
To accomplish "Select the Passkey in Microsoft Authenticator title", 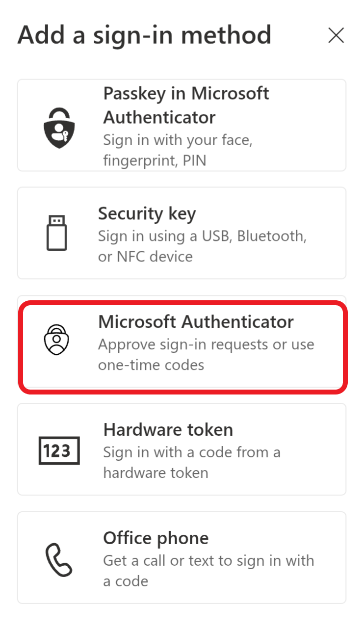I will point(186,105).
